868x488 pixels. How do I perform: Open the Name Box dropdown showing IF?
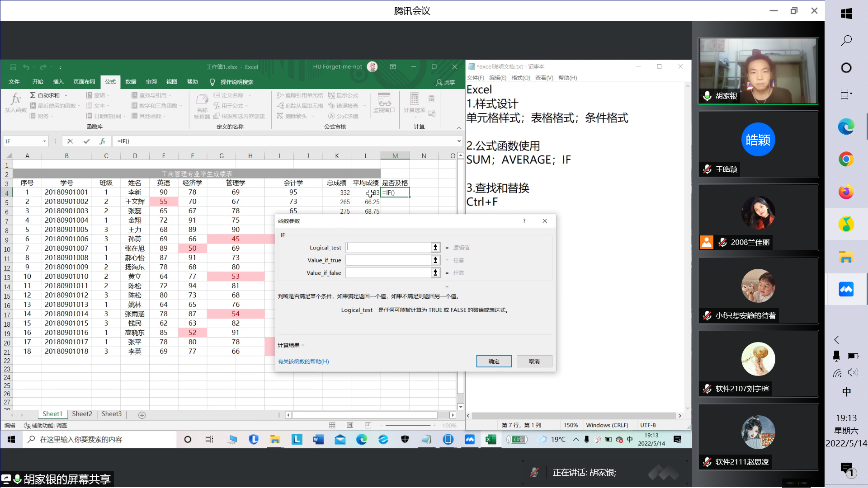[x=44, y=141]
